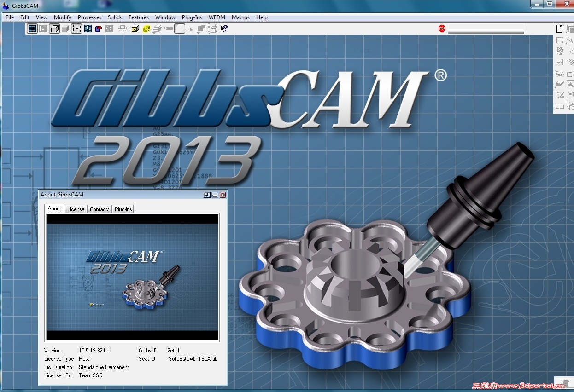Click the gray tag shaped toolbar icon
Screen dimensions: 574x392
click(169, 29)
